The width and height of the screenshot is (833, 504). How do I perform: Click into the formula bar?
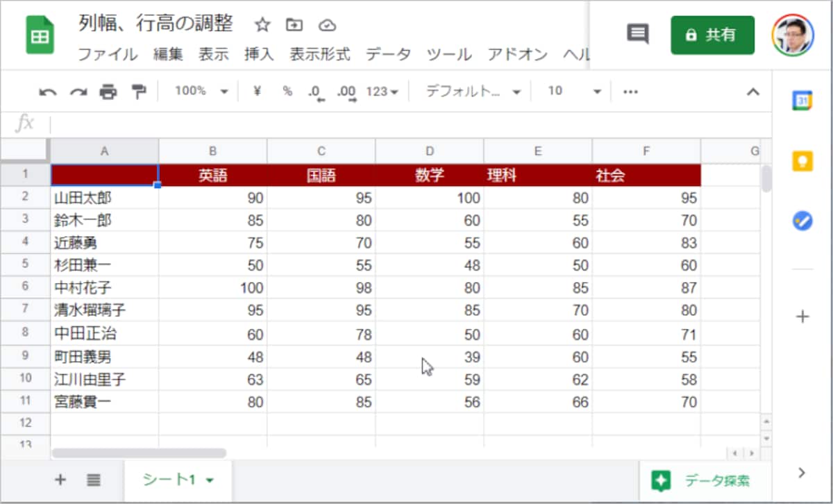point(410,124)
